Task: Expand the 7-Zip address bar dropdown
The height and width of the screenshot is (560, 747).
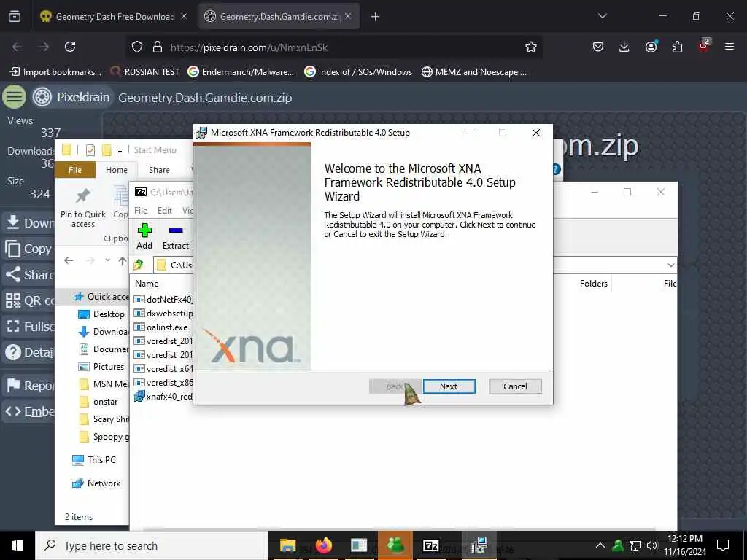Action: tap(671, 265)
